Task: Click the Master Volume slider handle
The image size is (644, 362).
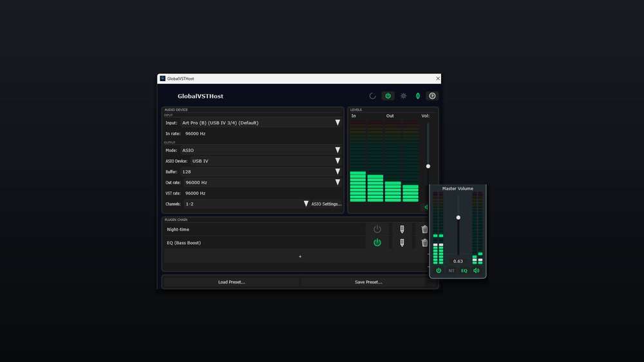Action: click(458, 217)
